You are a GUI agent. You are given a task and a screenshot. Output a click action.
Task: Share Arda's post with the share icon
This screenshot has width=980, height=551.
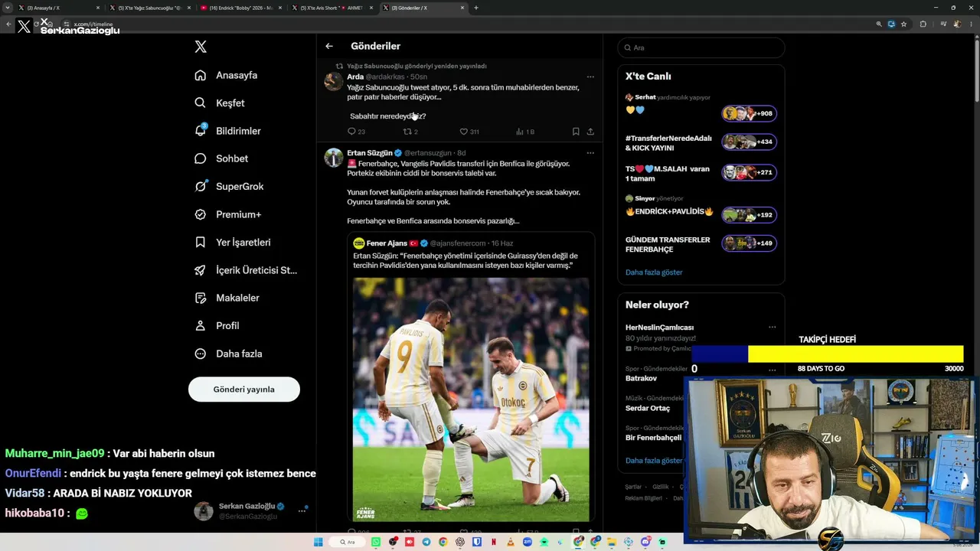click(x=590, y=132)
